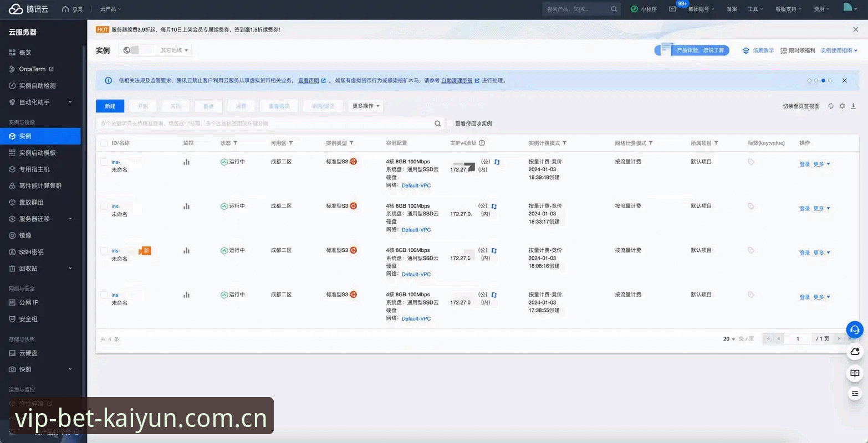Click the top bar search magnifier icon

coord(614,9)
